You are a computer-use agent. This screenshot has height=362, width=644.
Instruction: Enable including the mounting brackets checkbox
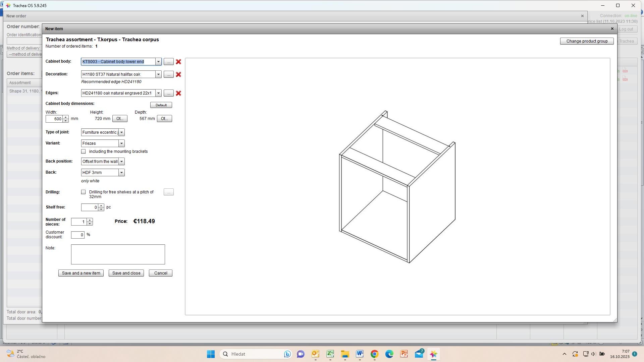[x=84, y=152]
